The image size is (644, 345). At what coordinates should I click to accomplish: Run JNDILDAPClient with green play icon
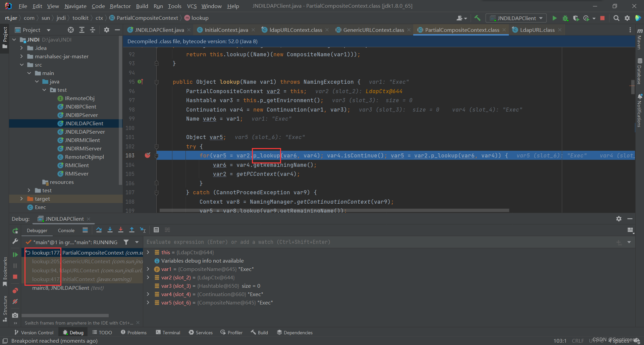pyautogui.click(x=554, y=18)
